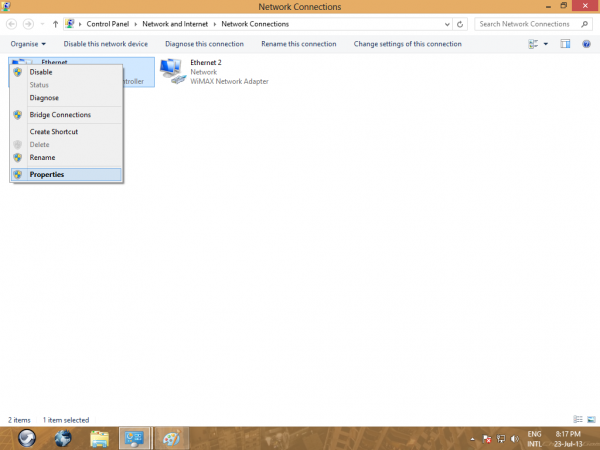Click WiMAX Network Adapter text
Viewport: 600px width, 450px height.
point(229,82)
